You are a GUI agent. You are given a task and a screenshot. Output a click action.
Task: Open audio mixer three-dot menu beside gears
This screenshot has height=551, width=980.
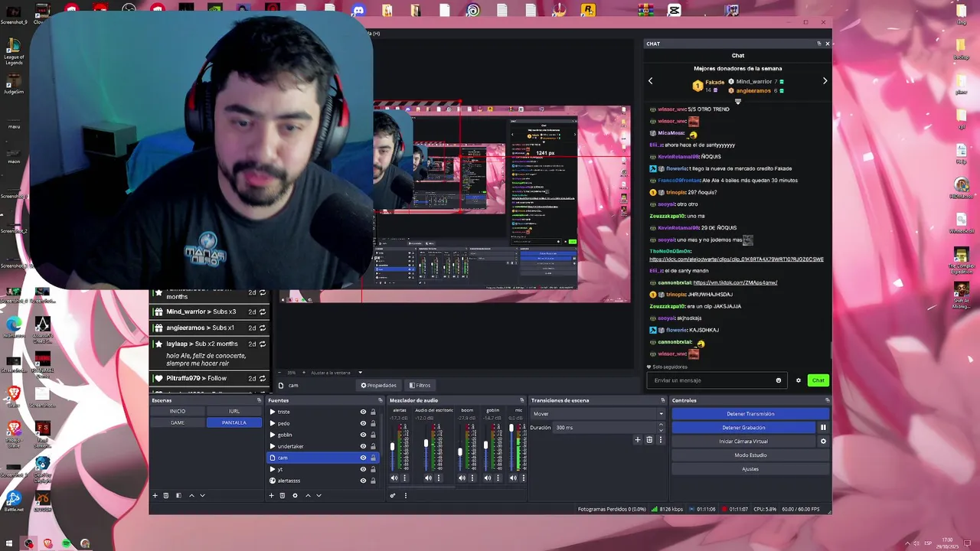tap(405, 495)
